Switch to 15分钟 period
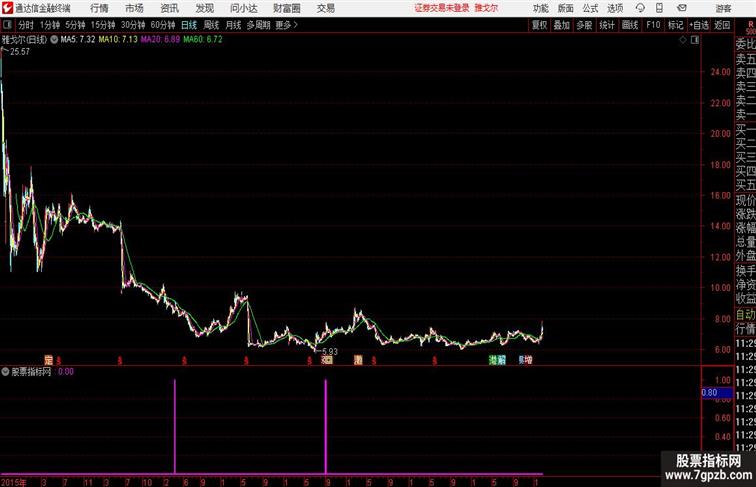756x487 pixels. (x=103, y=25)
